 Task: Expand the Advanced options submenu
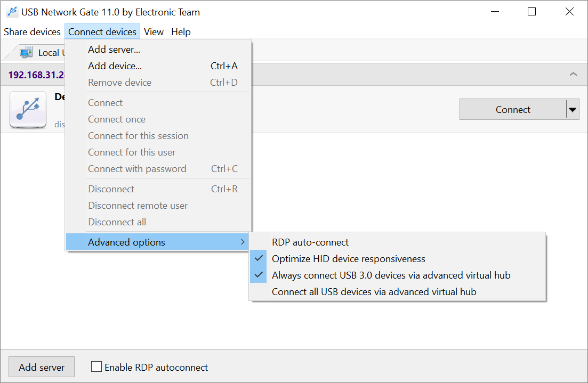tap(158, 242)
